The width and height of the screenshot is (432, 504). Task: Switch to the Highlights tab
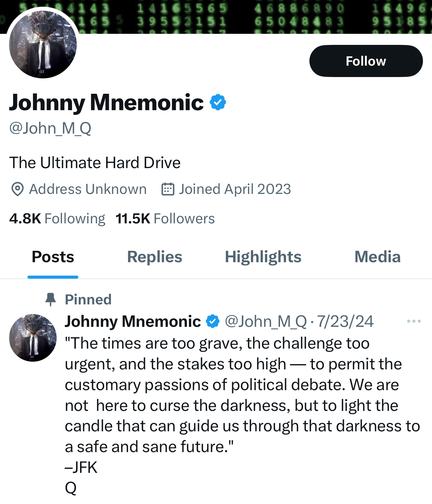(263, 257)
